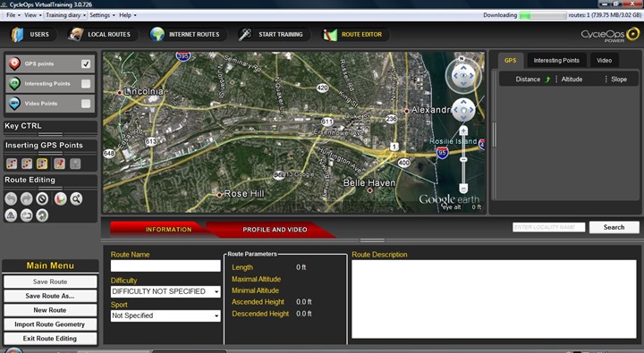
Task: Switch to the Interesting Points tab
Action: pyautogui.click(x=556, y=61)
